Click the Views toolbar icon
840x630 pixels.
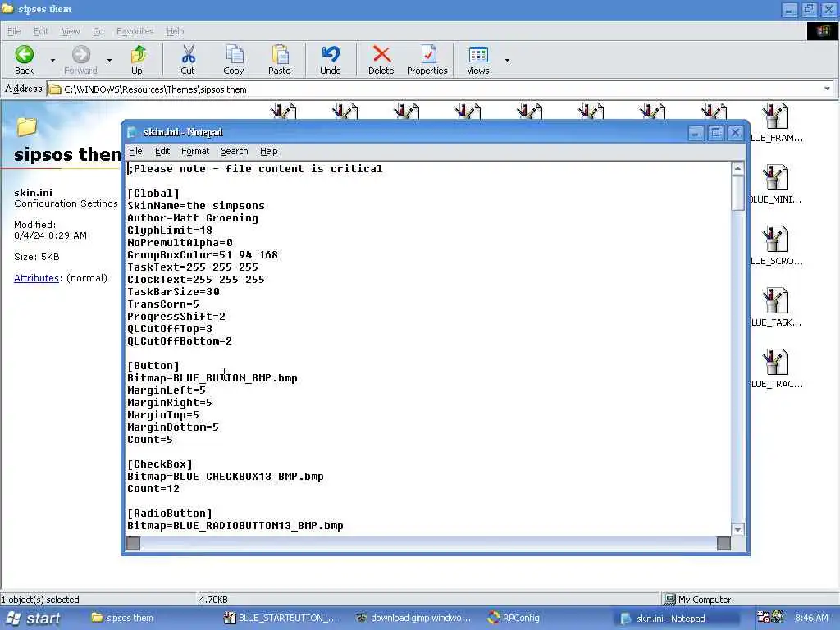pos(478,59)
